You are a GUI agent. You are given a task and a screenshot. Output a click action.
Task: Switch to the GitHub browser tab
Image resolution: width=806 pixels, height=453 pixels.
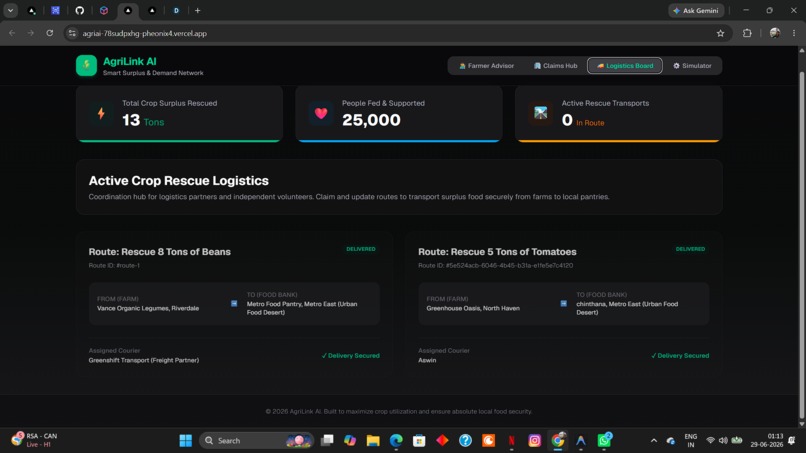pos(80,10)
